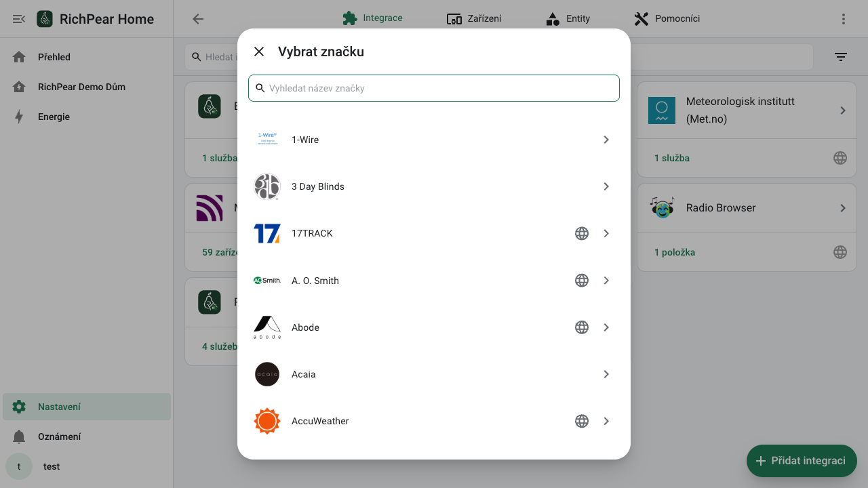The height and width of the screenshot is (488, 868).
Task: Open the 4 služby link
Action: click(x=220, y=346)
